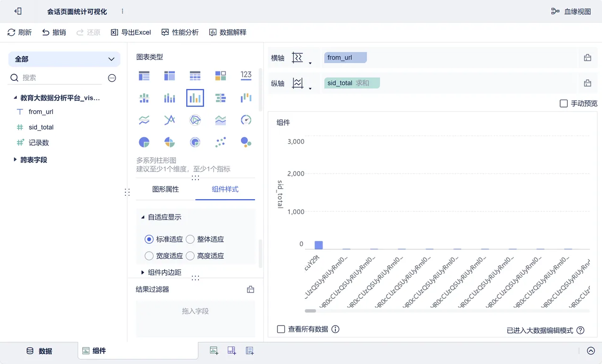Enable the 手动预览 checkbox

(x=563, y=103)
